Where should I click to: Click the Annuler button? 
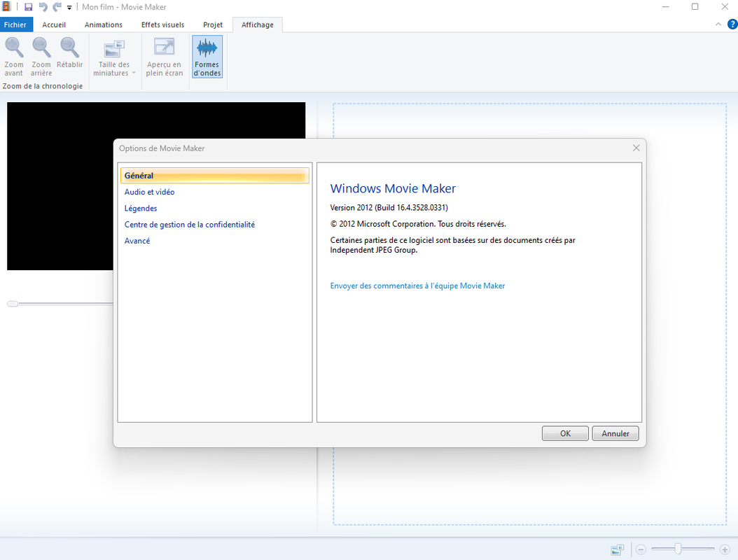point(615,433)
